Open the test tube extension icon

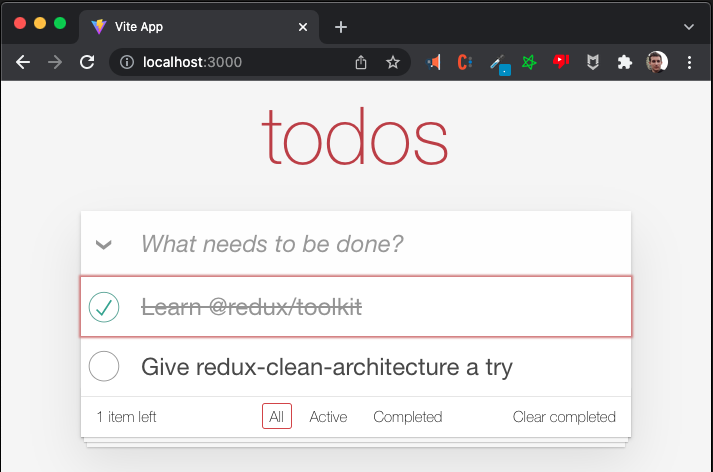tap(500, 64)
